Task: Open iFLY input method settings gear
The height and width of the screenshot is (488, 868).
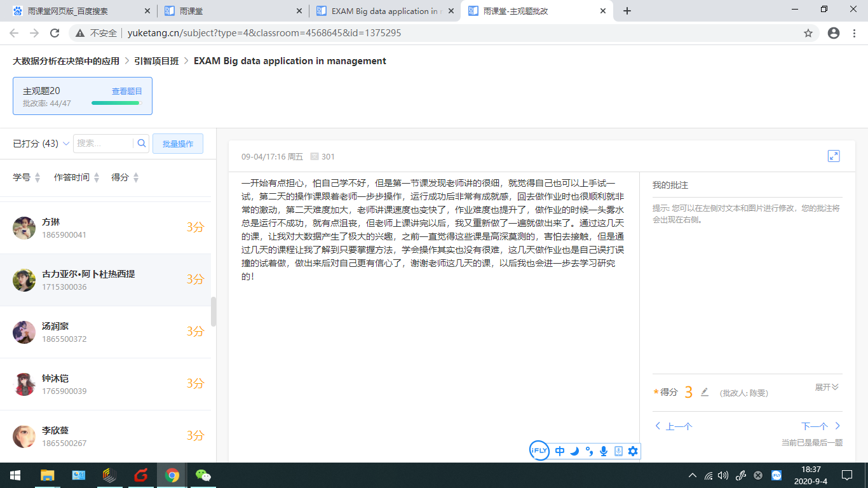Action: [633, 451]
